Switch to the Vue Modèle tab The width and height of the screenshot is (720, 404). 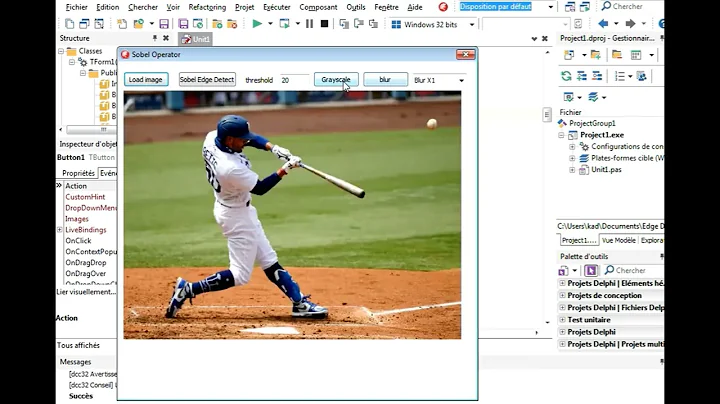point(619,240)
